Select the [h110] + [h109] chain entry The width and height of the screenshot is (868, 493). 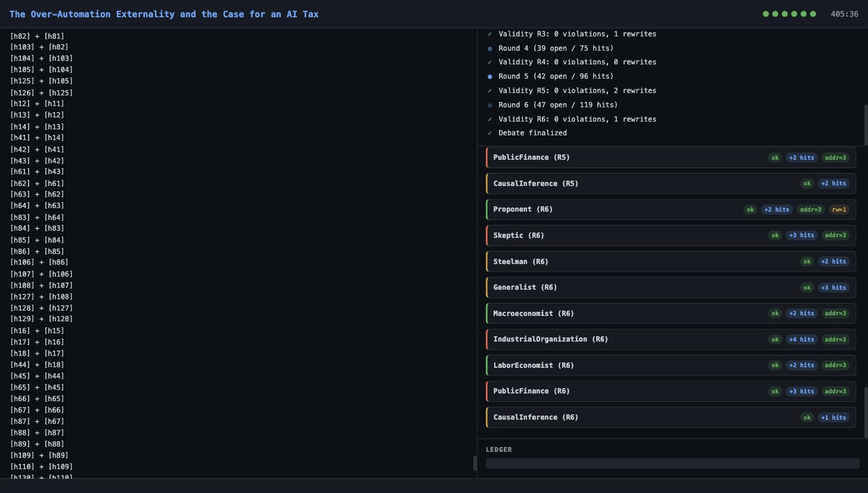pos(42,466)
